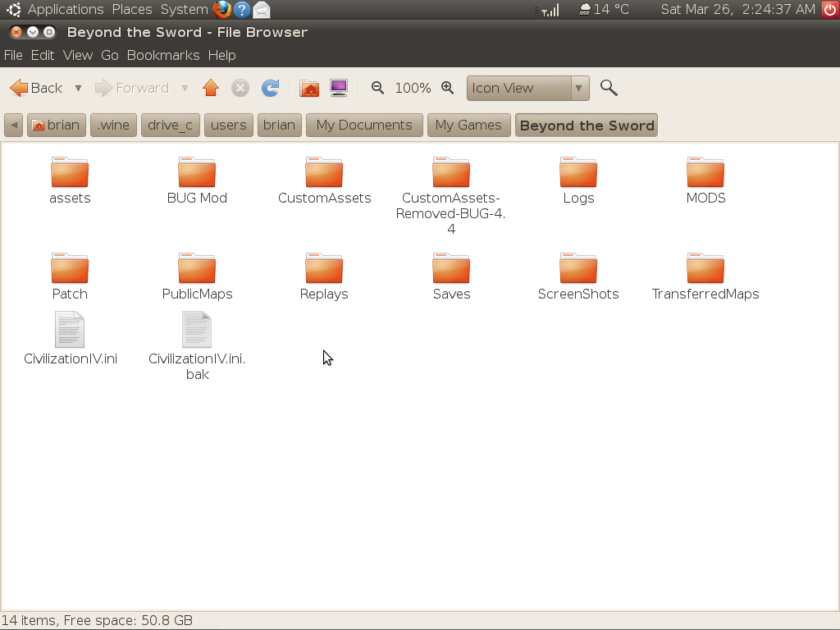Open the Places menu
This screenshot has width=840, height=630.
click(132, 10)
